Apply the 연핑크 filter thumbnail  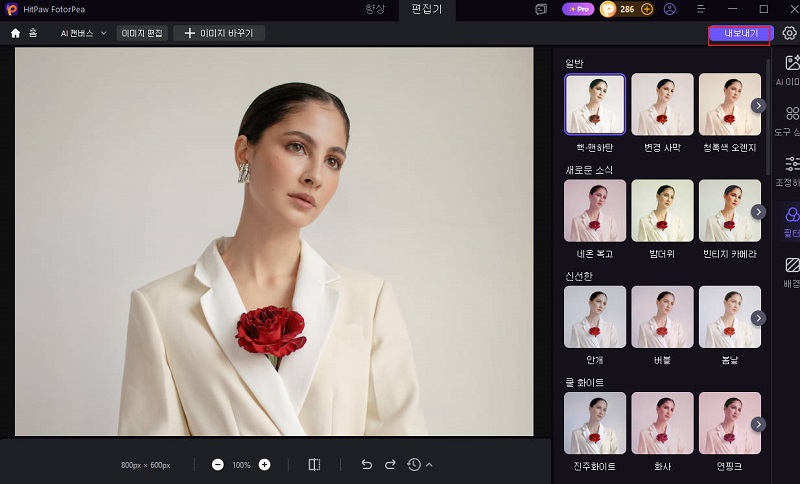tap(730, 423)
